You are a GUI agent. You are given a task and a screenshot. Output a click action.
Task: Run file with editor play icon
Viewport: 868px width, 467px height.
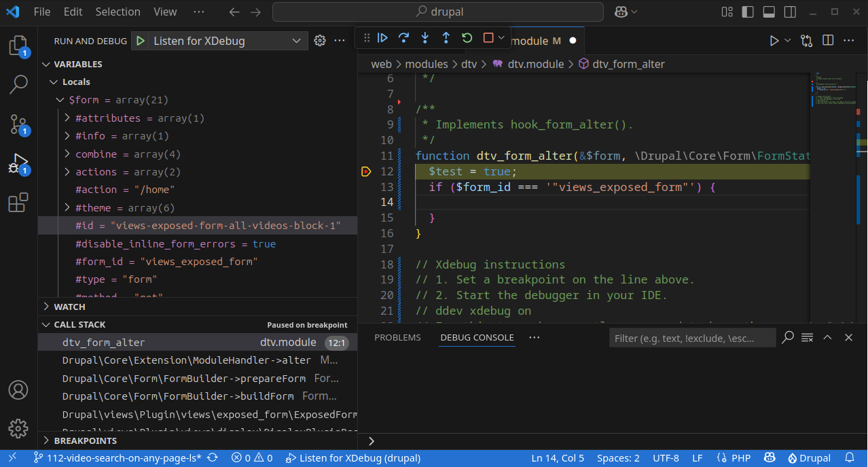pos(774,41)
